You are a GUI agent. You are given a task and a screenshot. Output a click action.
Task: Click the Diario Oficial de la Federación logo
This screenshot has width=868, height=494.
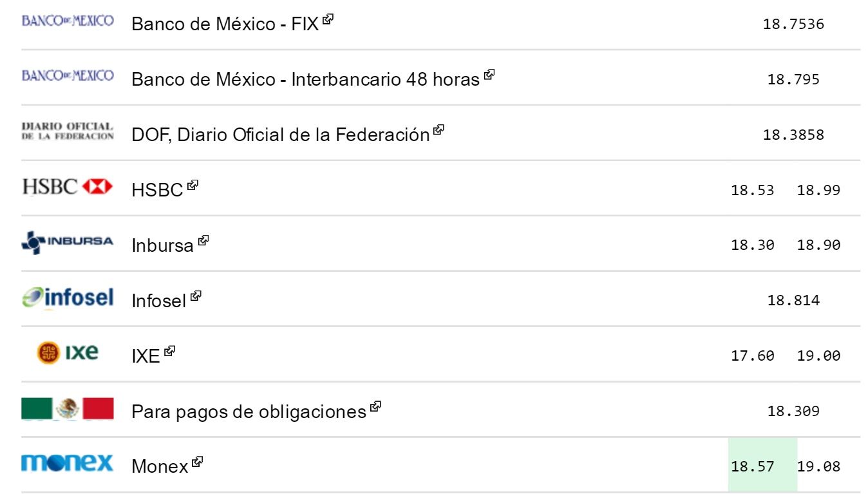coord(68,131)
